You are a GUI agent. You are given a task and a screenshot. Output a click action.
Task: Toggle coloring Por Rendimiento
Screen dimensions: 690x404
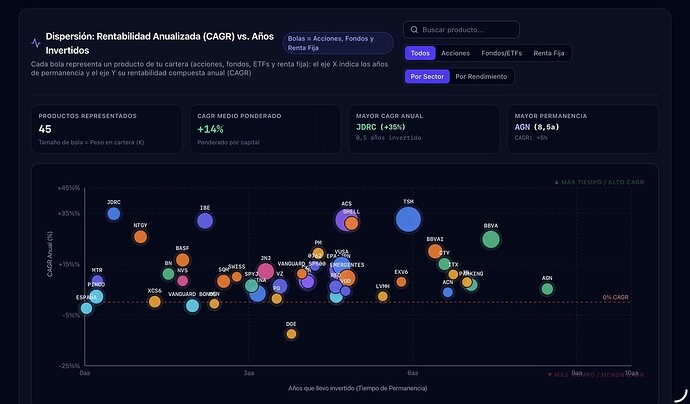(481, 76)
